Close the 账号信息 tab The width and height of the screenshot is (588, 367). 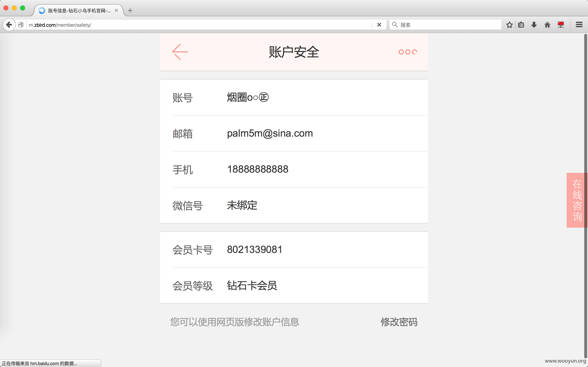click(x=116, y=11)
